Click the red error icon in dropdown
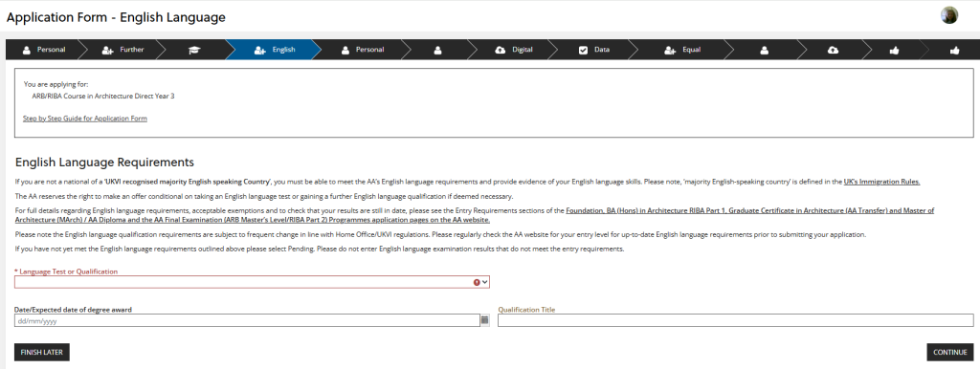 pyautogui.click(x=477, y=282)
